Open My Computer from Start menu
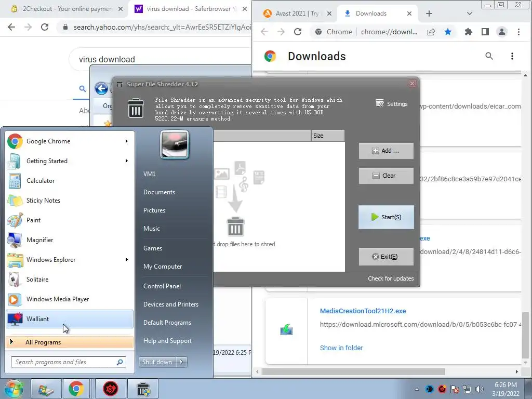532x399 pixels. [163, 267]
